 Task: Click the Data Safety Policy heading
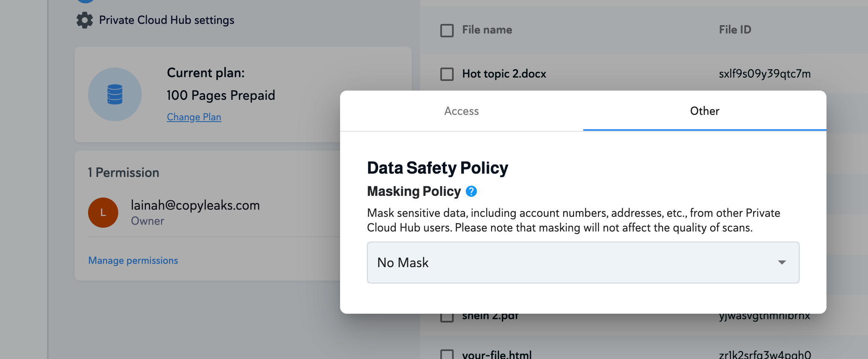pos(437,168)
